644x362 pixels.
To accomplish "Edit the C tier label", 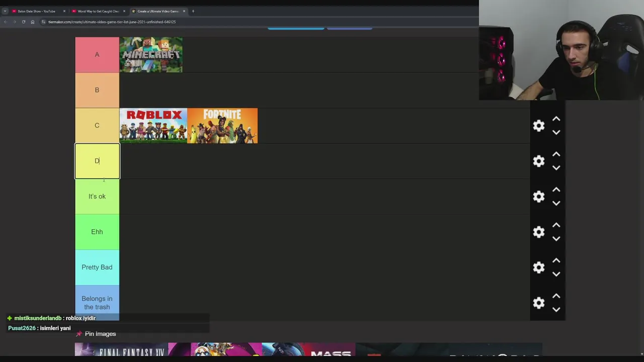I will pos(97,126).
